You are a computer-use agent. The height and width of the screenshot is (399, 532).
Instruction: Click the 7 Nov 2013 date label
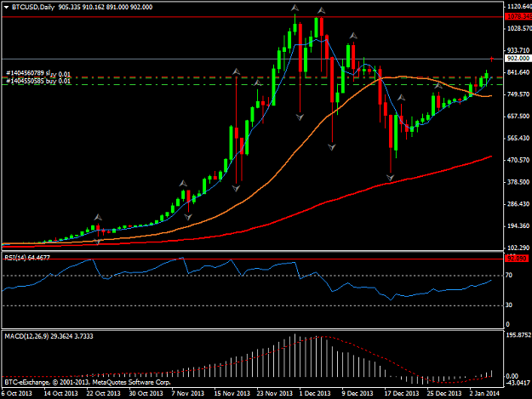tap(187, 393)
